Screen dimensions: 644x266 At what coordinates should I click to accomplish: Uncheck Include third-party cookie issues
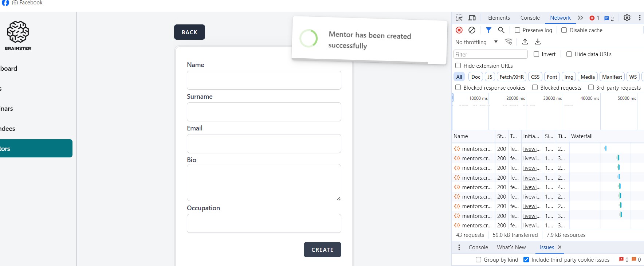(x=526, y=260)
